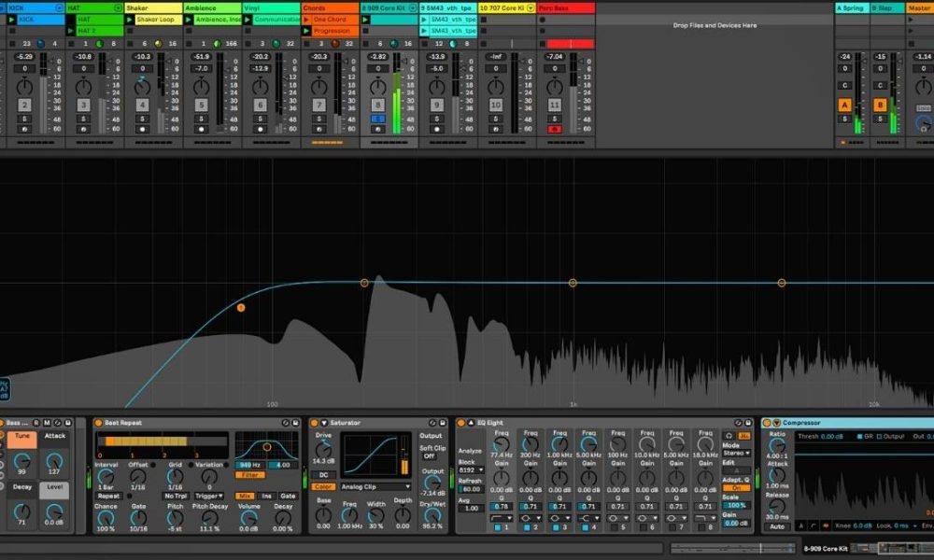The width and height of the screenshot is (934, 560).
Task: Toggle Beat Repeat Repeat button
Action: tap(108, 497)
